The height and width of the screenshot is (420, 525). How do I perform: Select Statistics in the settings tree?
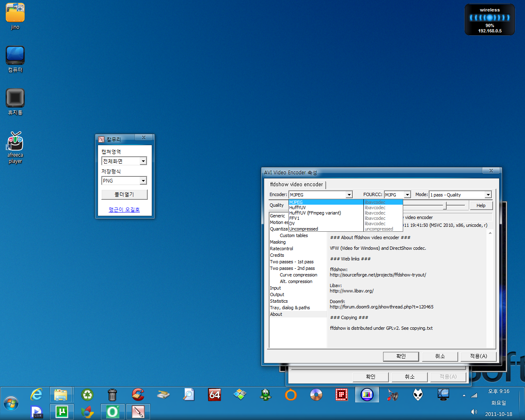coord(279,301)
